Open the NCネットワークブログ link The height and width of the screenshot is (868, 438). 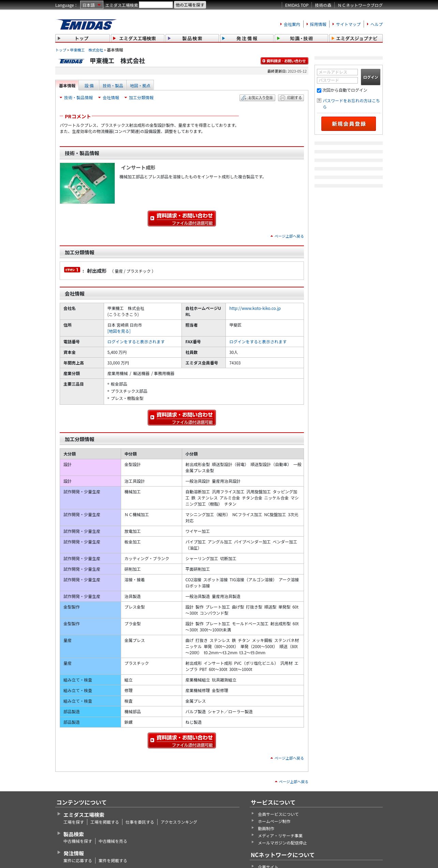360,5
